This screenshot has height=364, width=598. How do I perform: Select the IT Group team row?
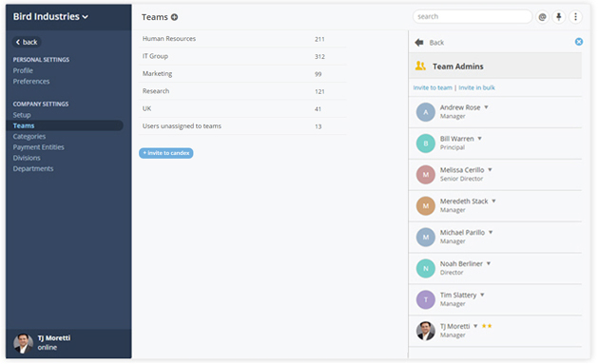(x=242, y=56)
